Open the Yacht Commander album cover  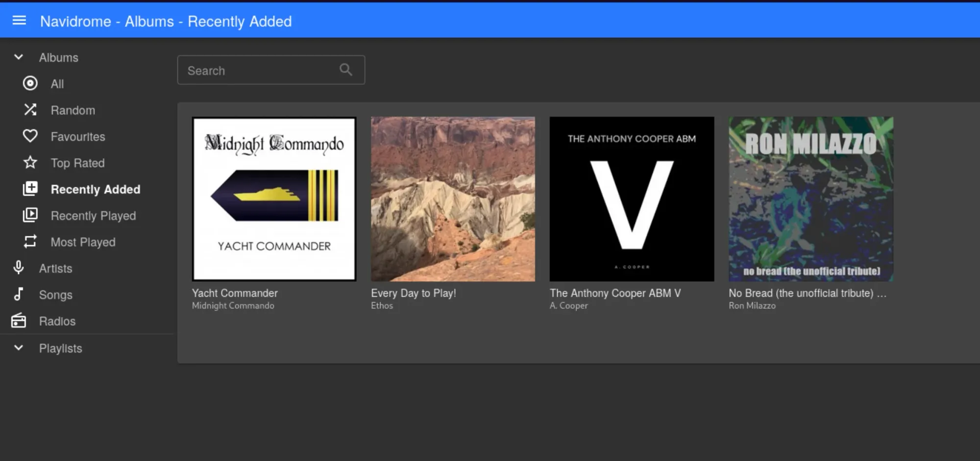click(274, 199)
